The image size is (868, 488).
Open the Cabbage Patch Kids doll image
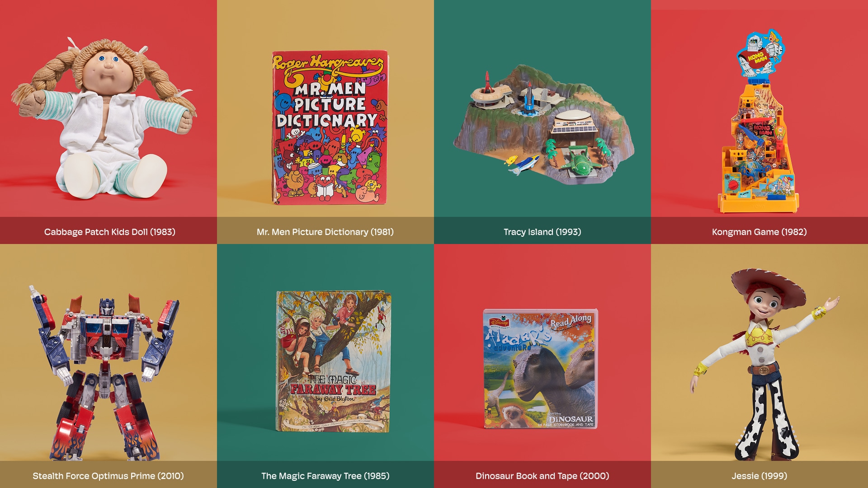click(x=104, y=118)
